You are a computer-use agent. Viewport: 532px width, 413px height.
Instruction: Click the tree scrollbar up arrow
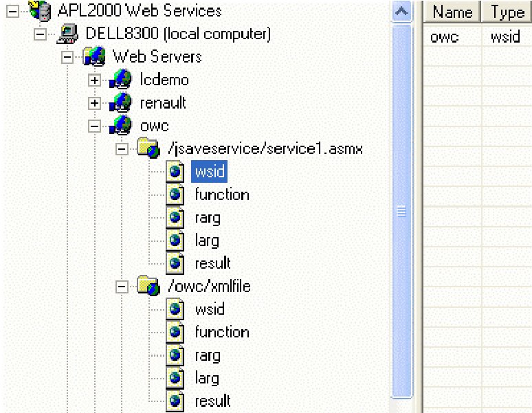(x=401, y=12)
